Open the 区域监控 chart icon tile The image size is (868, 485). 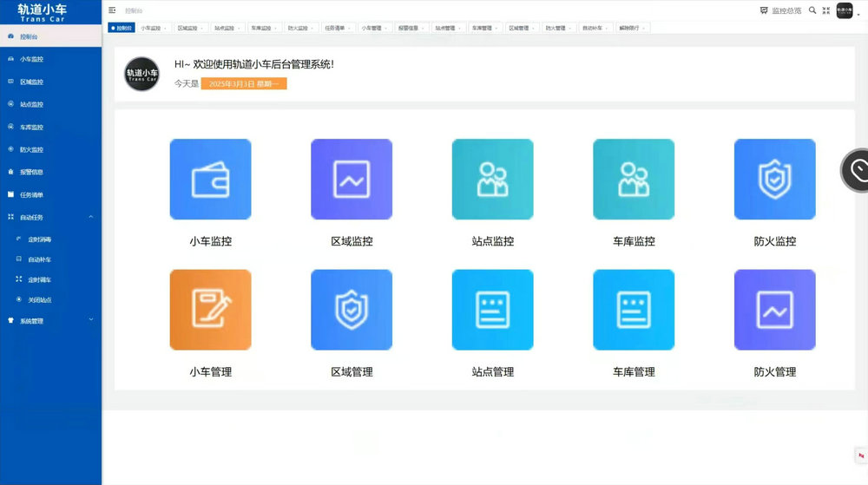(352, 180)
